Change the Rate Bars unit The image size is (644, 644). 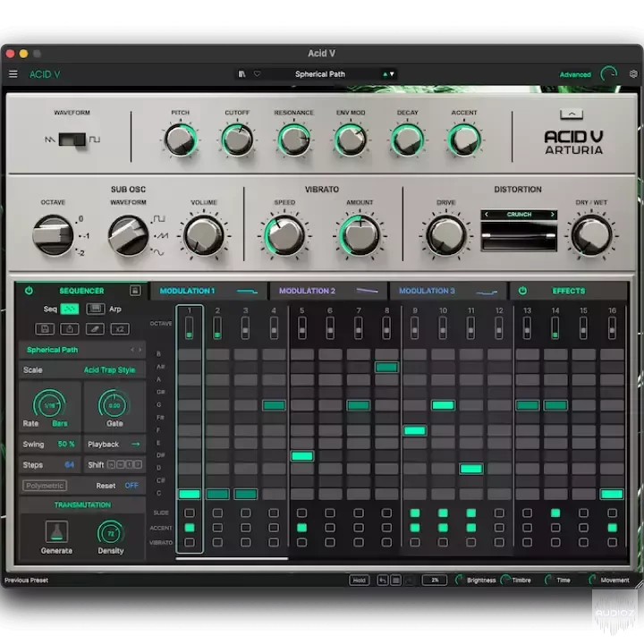point(60,423)
